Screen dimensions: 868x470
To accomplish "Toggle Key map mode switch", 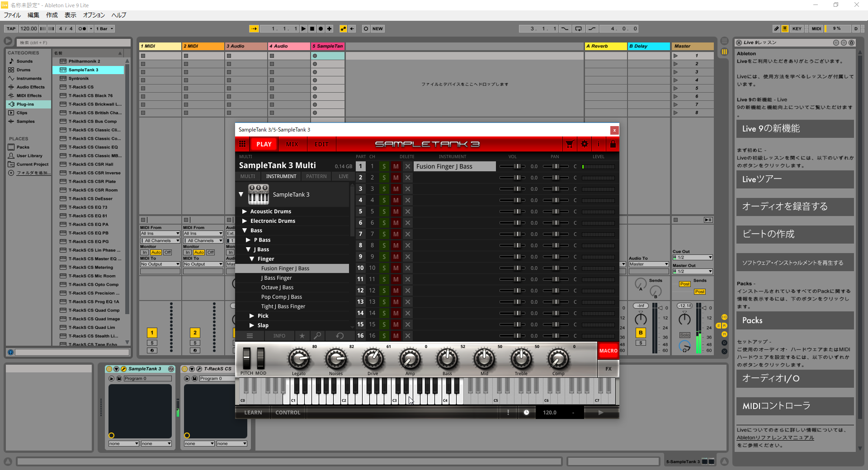I will (x=797, y=28).
